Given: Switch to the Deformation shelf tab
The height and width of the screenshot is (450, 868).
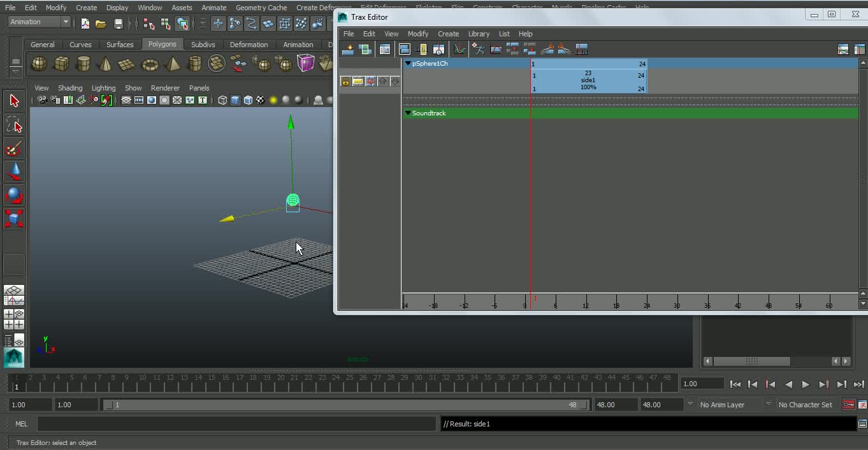Looking at the screenshot, I should click(249, 45).
